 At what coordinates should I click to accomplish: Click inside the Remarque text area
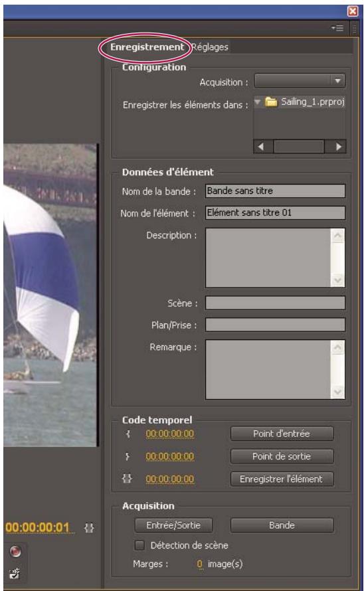[268, 369]
